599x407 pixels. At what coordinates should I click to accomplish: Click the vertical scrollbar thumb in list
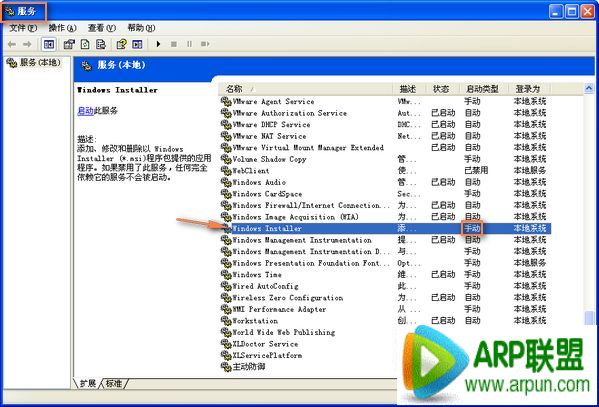(x=589, y=318)
